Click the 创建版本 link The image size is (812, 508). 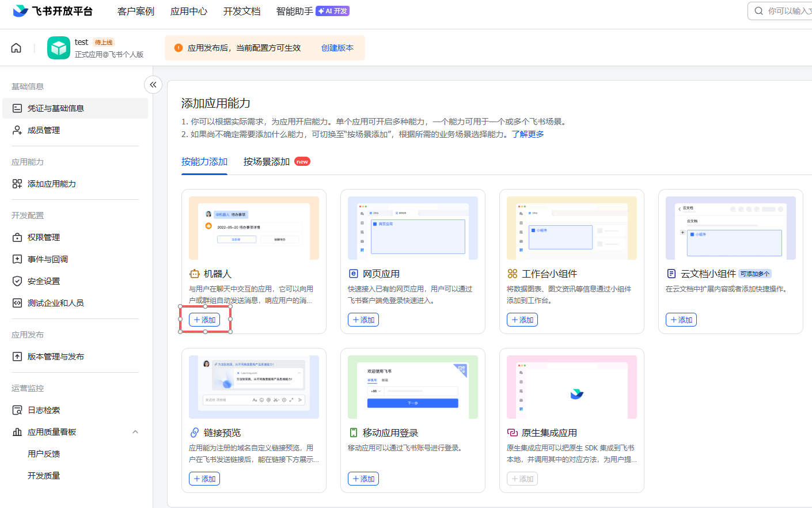click(x=337, y=48)
